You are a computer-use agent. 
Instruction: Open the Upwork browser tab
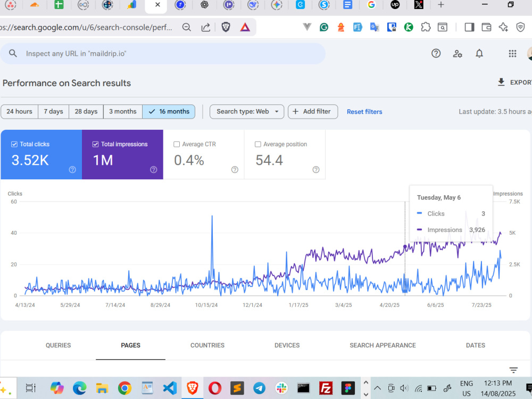click(x=395, y=5)
